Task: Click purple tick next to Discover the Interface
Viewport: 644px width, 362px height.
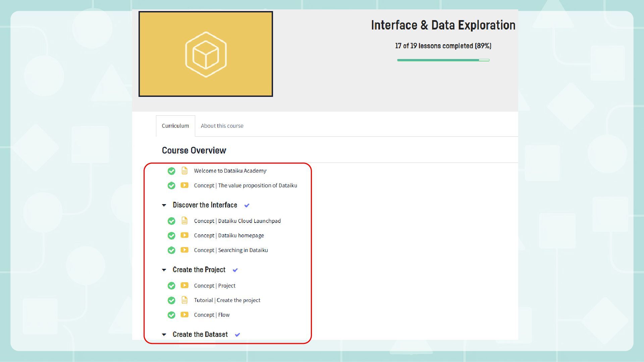Action: coord(247,205)
